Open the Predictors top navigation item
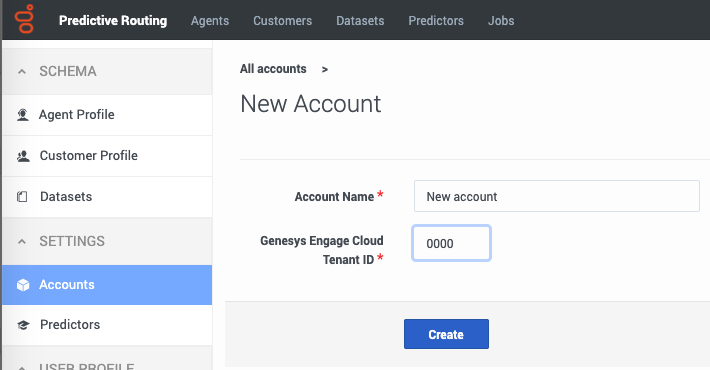The image size is (710, 370). [436, 21]
